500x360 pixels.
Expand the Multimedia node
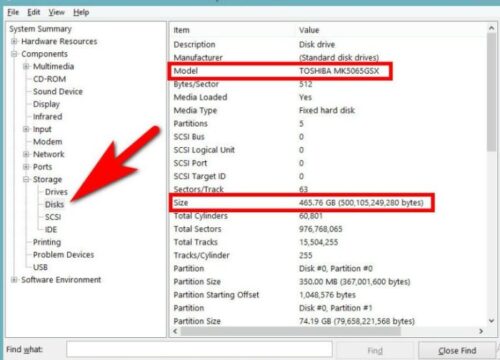click(26, 66)
